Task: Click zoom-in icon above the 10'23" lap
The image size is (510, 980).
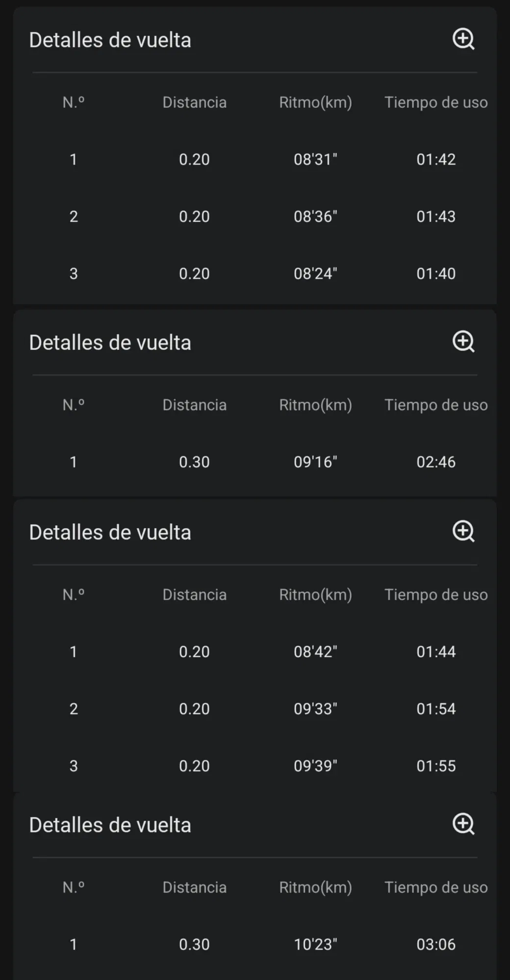Action: (x=463, y=824)
